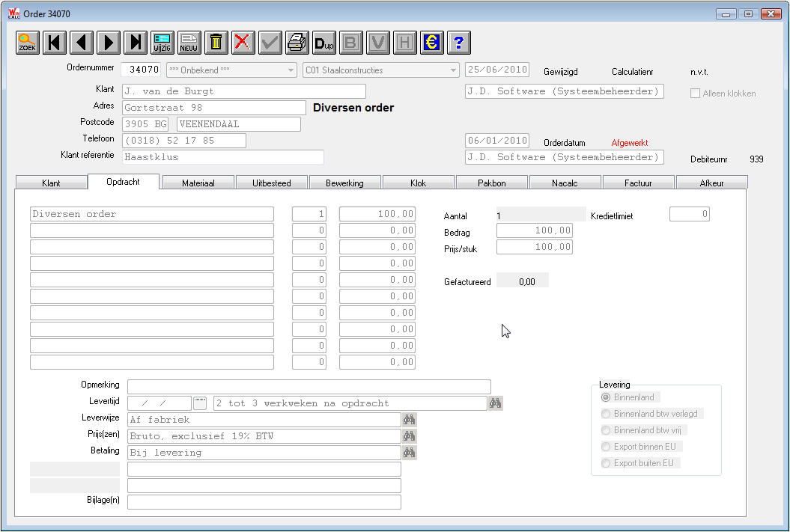Open the Afkeur tab
Viewport: 790px width, 532px height.
[712, 183]
